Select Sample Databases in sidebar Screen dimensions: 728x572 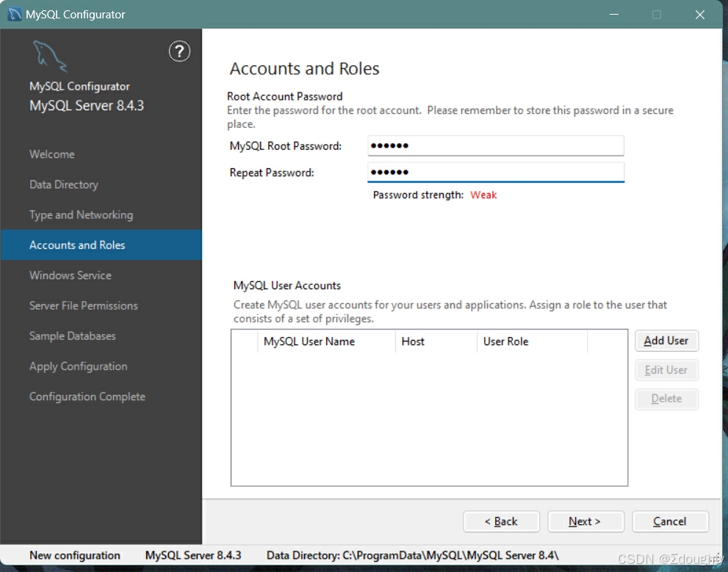point(73,336)
